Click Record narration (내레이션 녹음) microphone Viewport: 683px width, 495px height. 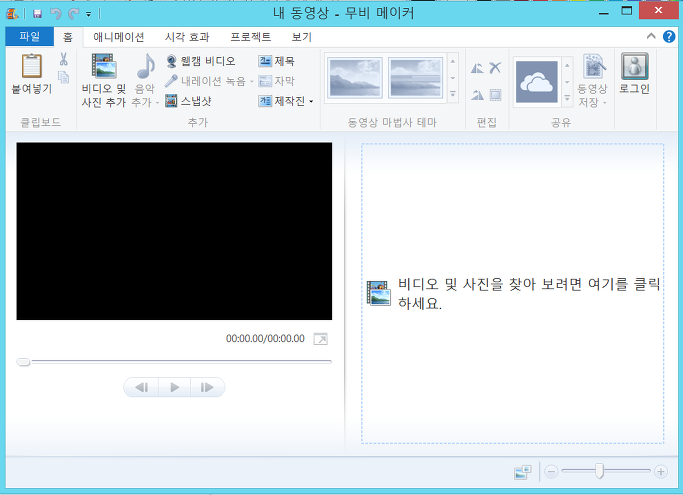tap(206, 81)
